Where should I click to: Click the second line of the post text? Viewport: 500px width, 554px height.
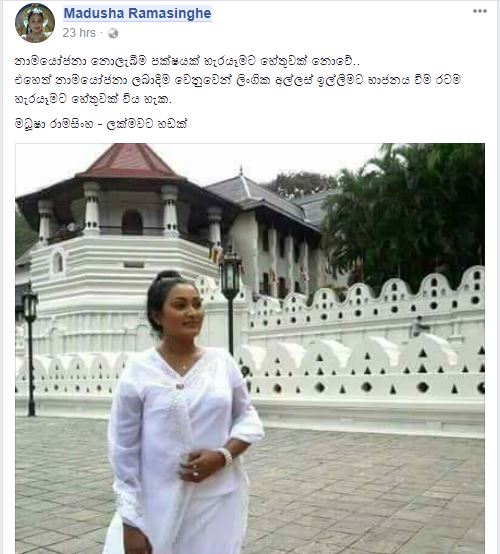[x=238, y=80]
